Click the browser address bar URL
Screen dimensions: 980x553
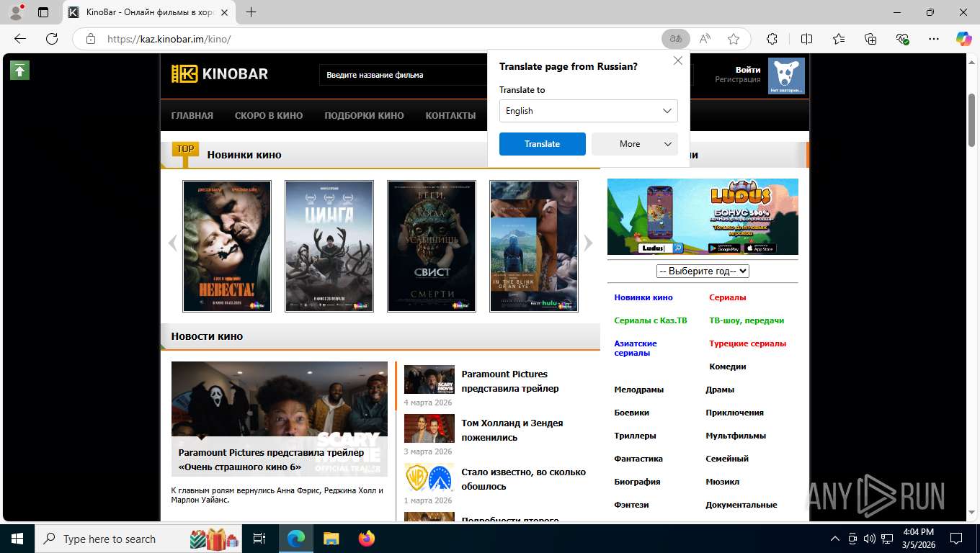click(169, 39)
